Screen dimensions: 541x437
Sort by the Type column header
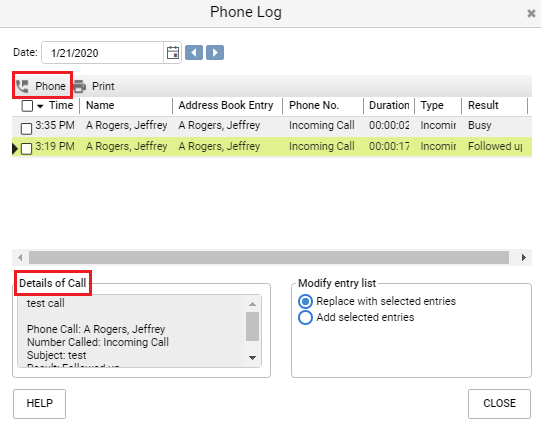click(432, 105)
